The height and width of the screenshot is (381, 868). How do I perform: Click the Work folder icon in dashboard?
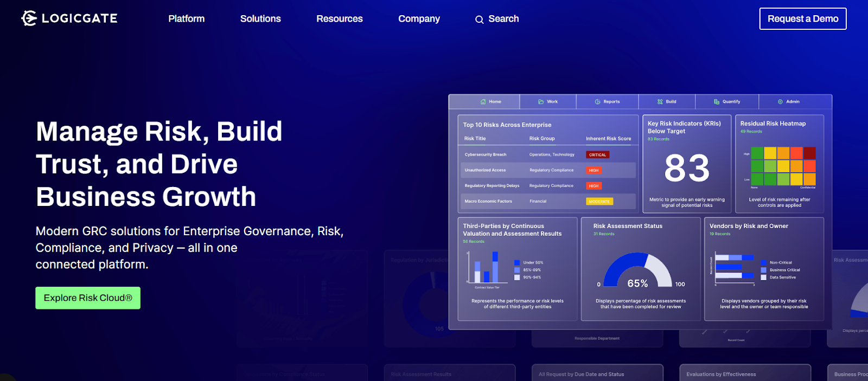pos(541,102)
